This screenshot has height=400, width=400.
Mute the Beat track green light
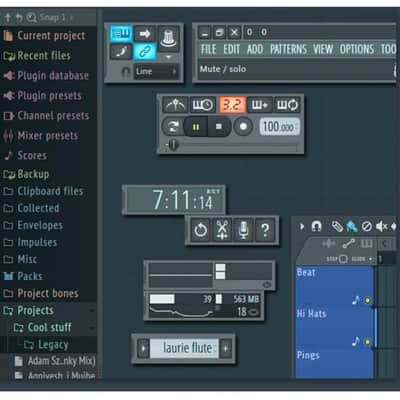(368, 300)
